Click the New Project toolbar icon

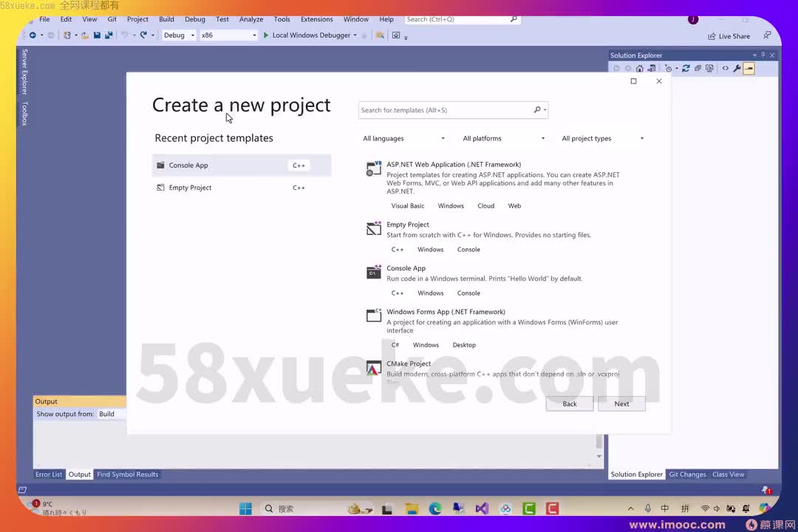tap(66, 35)
